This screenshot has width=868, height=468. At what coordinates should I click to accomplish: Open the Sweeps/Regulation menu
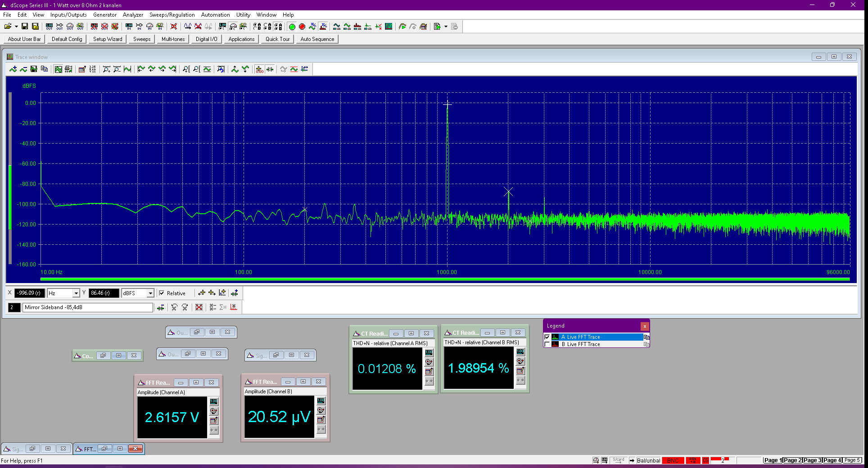pos(172,15)
